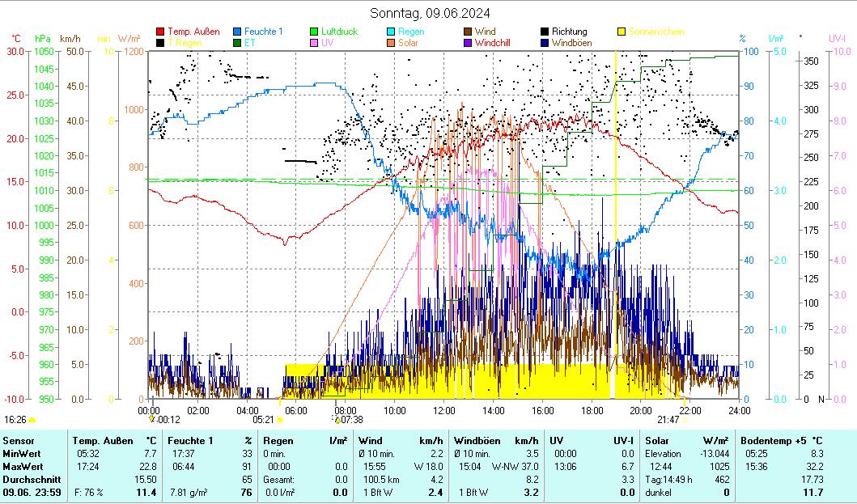Screen dimensions: 857x504
Task: Click the 12:00 label on time axis
Action: pos(443,410)
